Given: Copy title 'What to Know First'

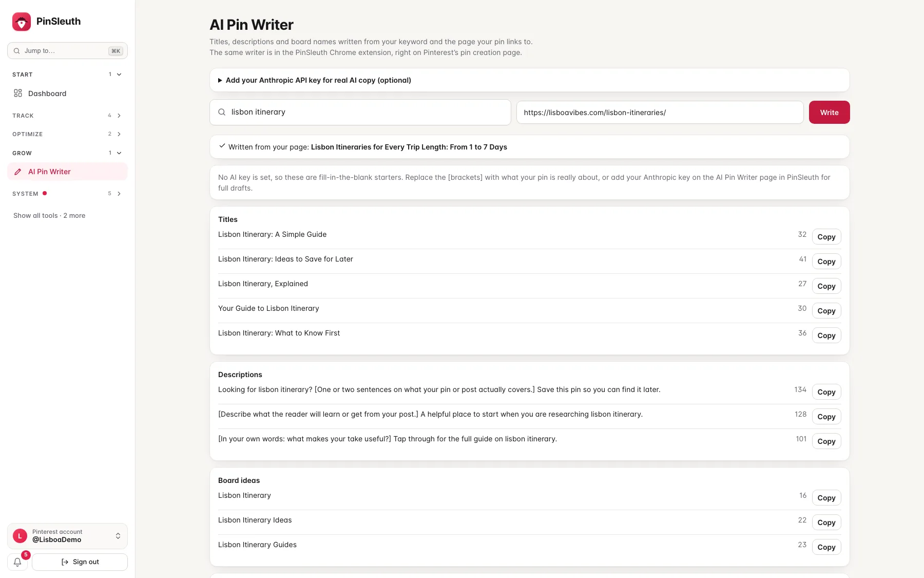Looking at the screenshot, I should click(x=826, y=335).
